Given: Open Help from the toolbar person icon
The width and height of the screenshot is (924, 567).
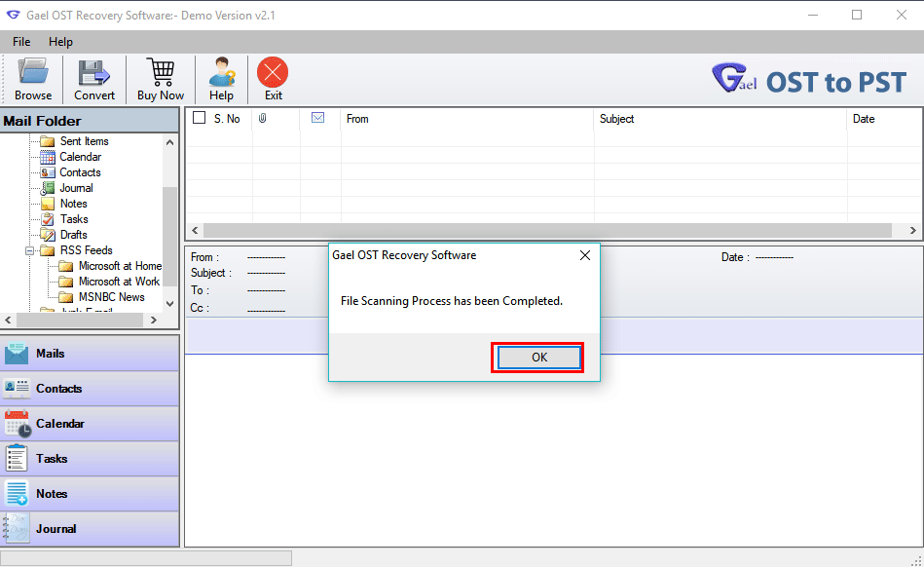Looking at the screenshot, I should (x=222, y=72).
